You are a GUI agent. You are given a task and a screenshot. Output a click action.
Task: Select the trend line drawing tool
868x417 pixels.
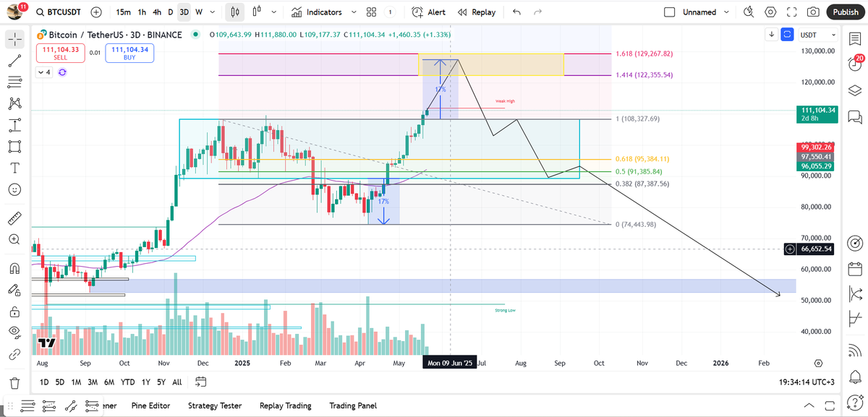pos(14,61)
